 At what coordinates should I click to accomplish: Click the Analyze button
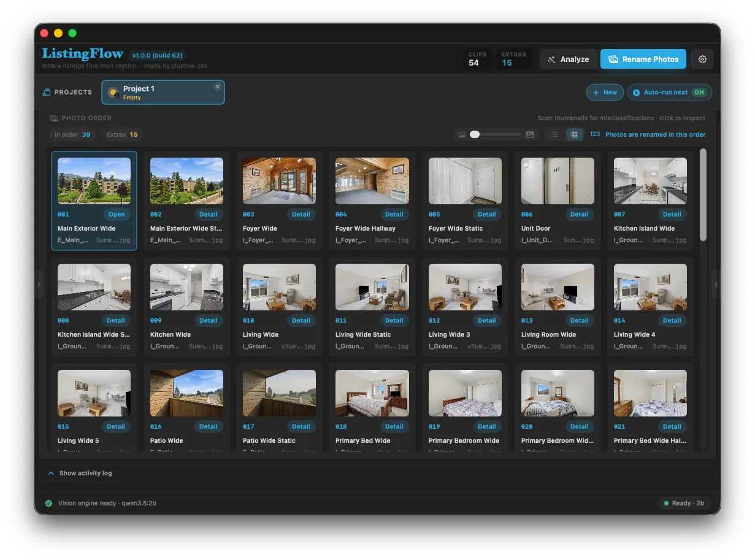pyautogui.click(x=569, y=59)
